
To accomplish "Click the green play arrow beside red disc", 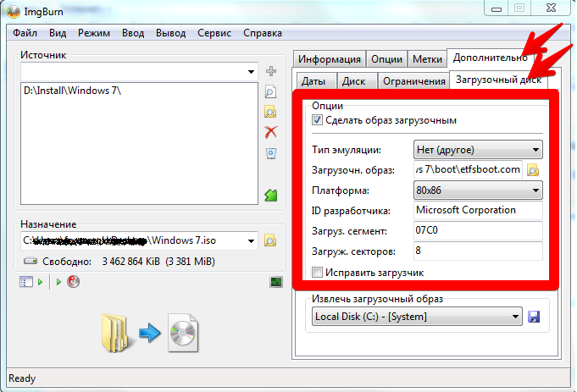I will [x=58, y=282].
